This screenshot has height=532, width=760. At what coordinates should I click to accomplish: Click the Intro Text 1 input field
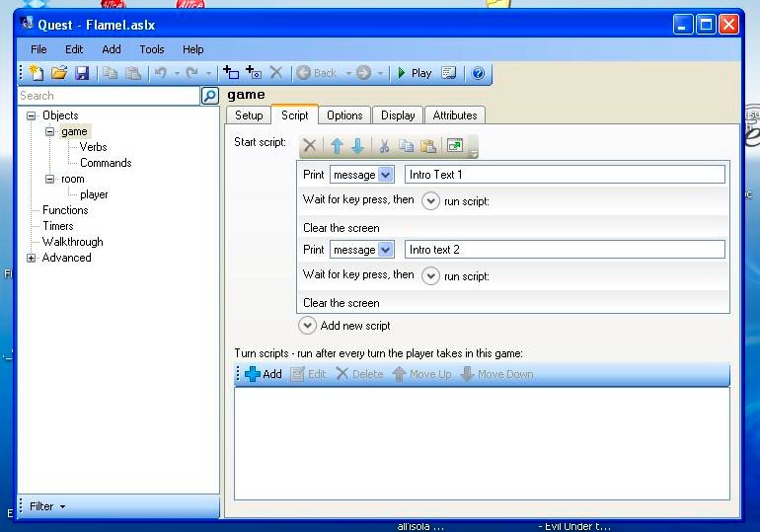pyautogui.click(x=565, y=175)
